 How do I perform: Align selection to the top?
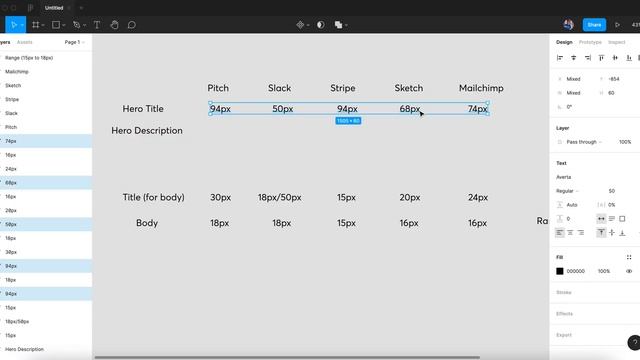click(601, 58)
